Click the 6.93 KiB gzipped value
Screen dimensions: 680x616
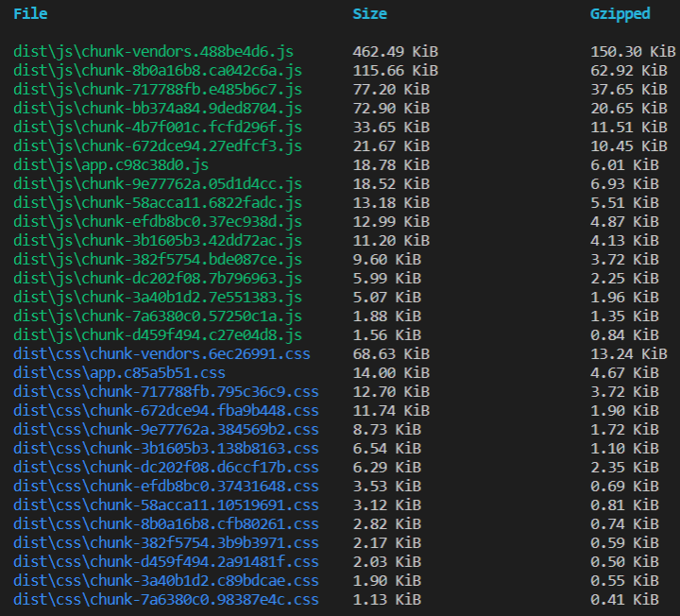click(x=624, y=184)
